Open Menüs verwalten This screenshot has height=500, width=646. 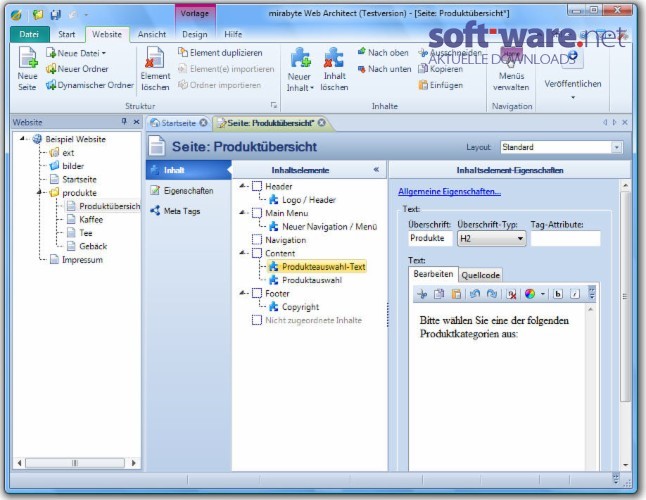coord(511,70)
